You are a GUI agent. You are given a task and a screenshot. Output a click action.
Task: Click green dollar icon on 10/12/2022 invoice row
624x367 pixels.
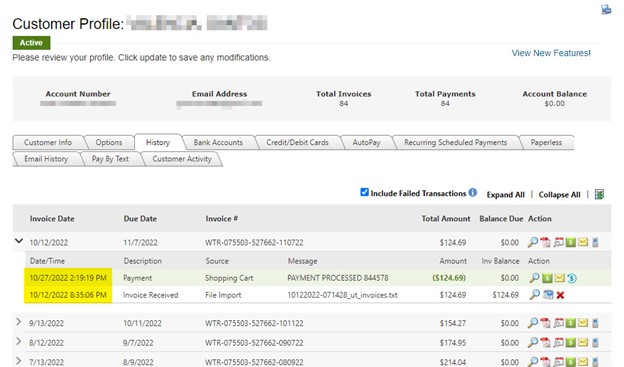tap(571, 242)
